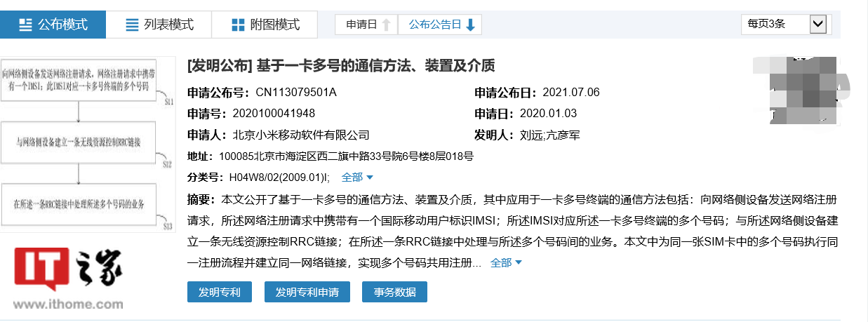Expand 全部 at end of 摘要

pos(507,263)
